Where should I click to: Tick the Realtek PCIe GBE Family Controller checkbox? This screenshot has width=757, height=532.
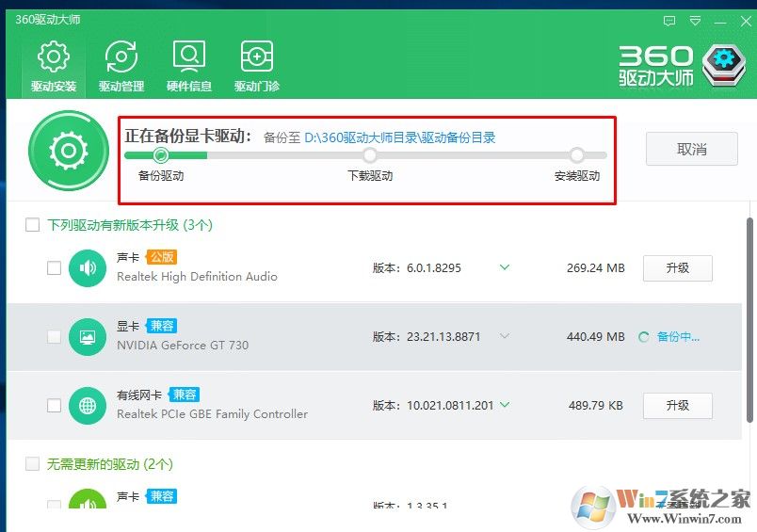54,405
